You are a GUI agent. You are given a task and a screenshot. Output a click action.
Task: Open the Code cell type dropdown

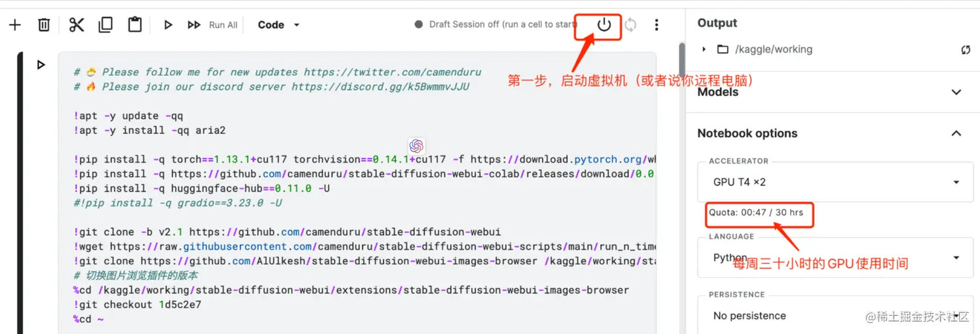(279, 25)
